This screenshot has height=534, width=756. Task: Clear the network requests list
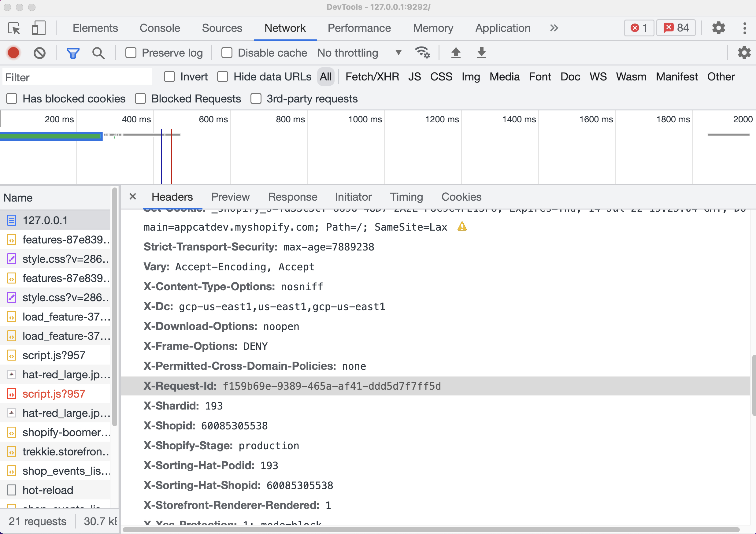[x=39, y=53]
